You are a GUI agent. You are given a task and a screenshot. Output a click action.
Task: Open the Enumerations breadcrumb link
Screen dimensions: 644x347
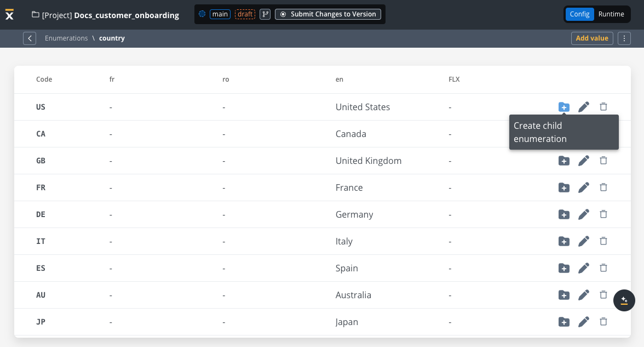[x=66, y=38]
